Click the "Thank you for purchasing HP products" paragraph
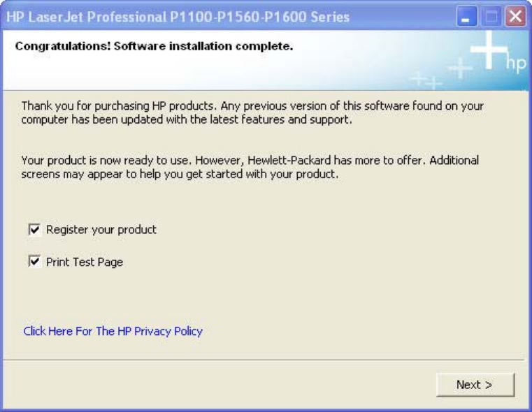 pos(252,112)
